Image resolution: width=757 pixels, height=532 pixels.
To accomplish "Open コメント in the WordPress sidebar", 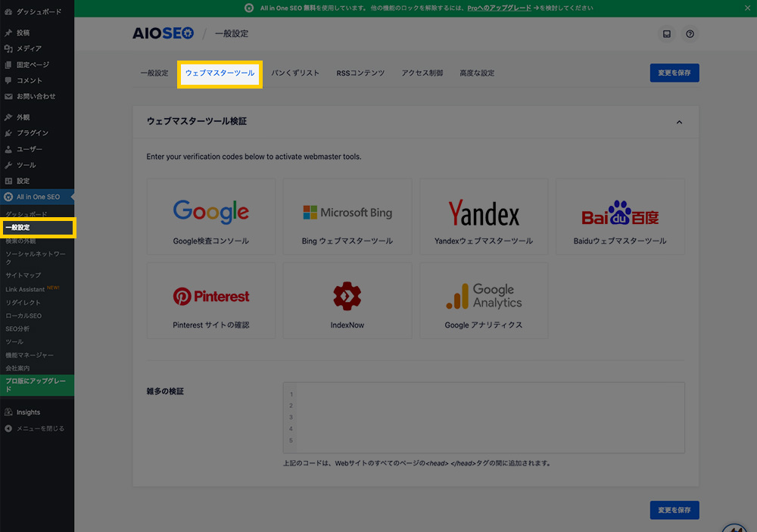I will pyautogui.click(x=37, y=80).
